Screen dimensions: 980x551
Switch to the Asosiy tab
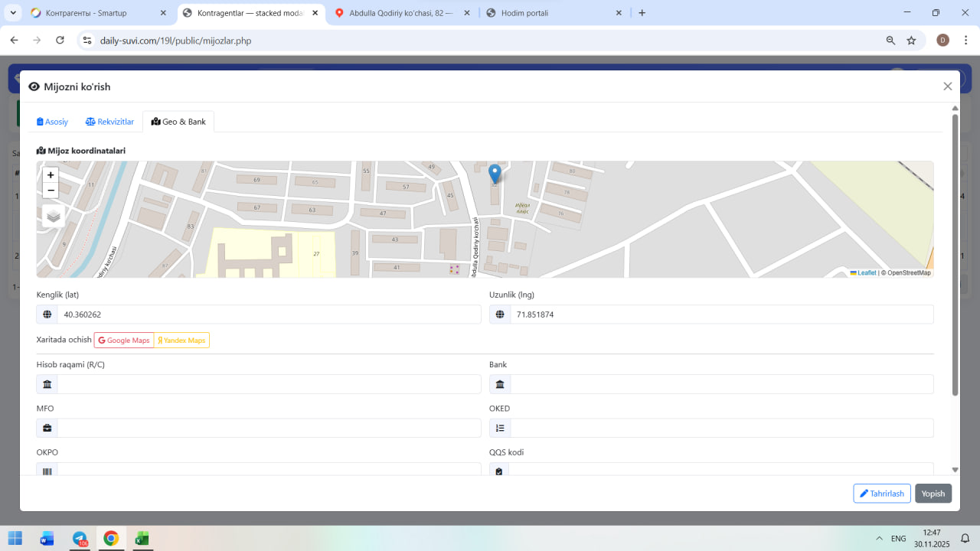(x=53, y=122)
